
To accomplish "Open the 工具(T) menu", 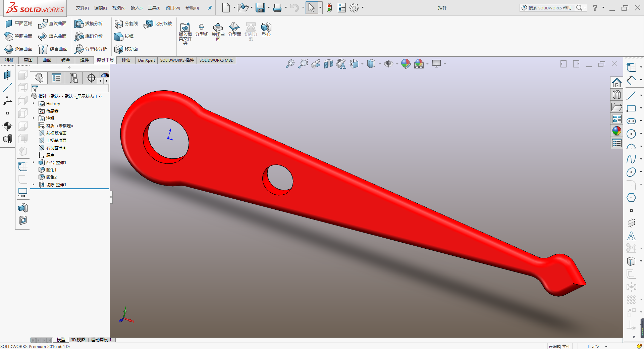I will point(154,8).
